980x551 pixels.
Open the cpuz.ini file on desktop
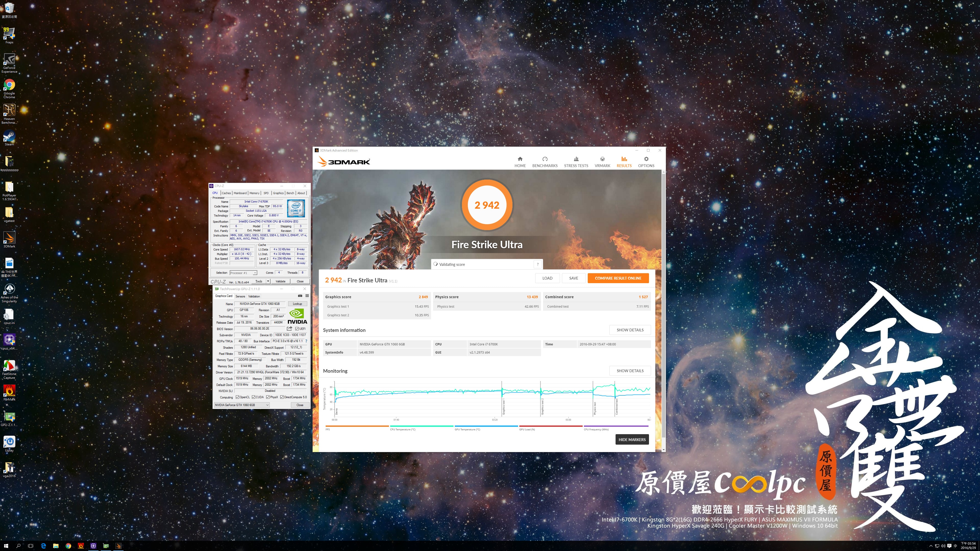click(x=9, y=316)
